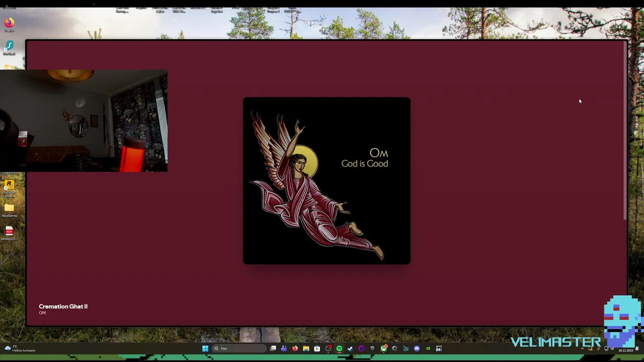Click the song title Cremation Ghat II
Screen dimensions: 644x362
(63, 306)
